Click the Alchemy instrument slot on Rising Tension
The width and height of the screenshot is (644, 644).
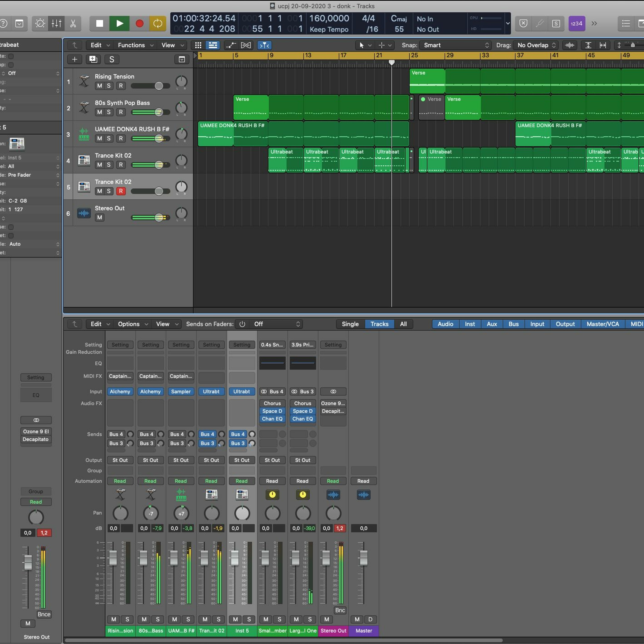(x=120, y=392)
